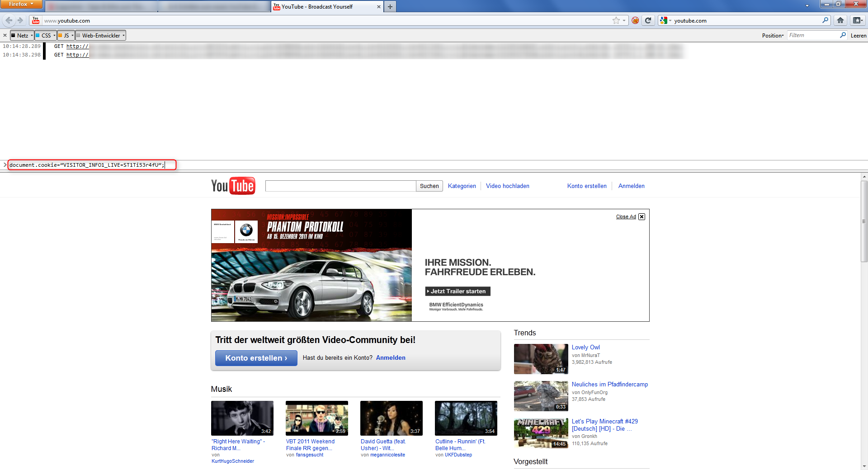
Task: Focus the Filtern console filter field
Action: [x=813, y=35]
